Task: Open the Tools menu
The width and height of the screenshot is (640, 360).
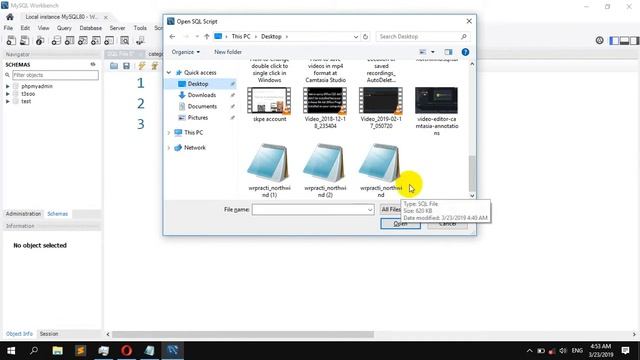Action: tap(140, 28)
